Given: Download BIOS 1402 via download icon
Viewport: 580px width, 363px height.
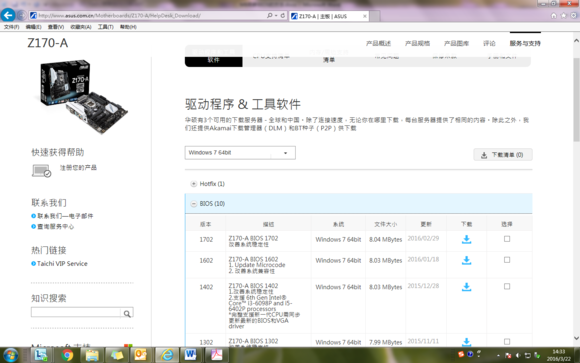Looking at the screenshot, I should pyautogui.click(x=466, y=287).
